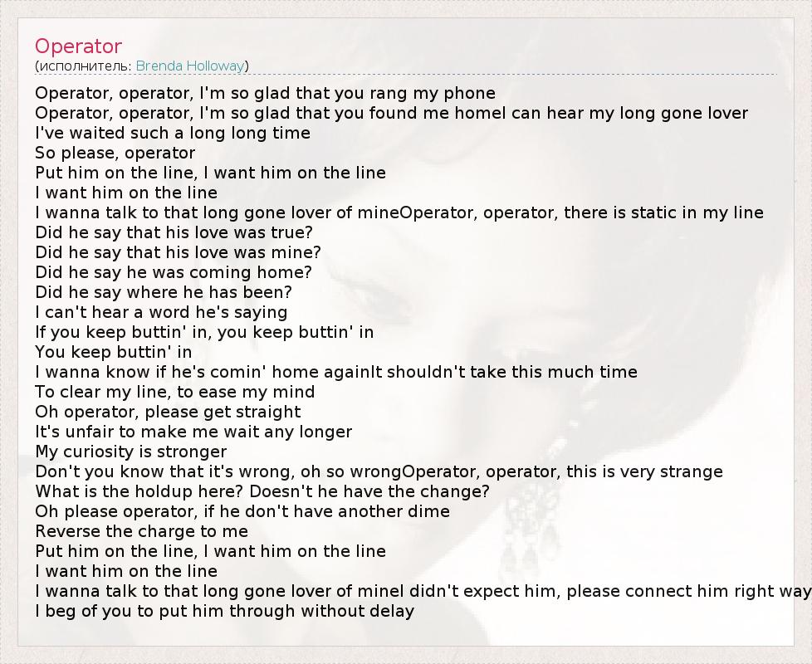The width and height of the screenshot is (812, 664).
Task: Click the red "Operator" song title
Action: tap(78, 46)
